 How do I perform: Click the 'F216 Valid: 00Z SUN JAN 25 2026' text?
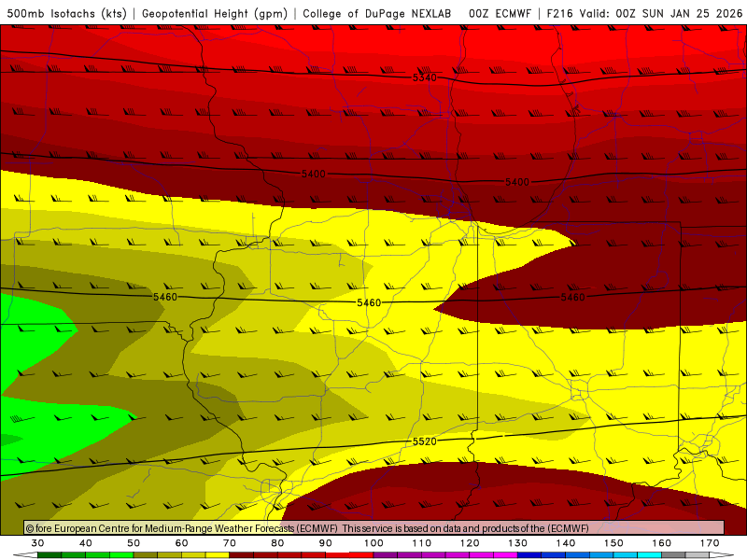click(644, 13)
